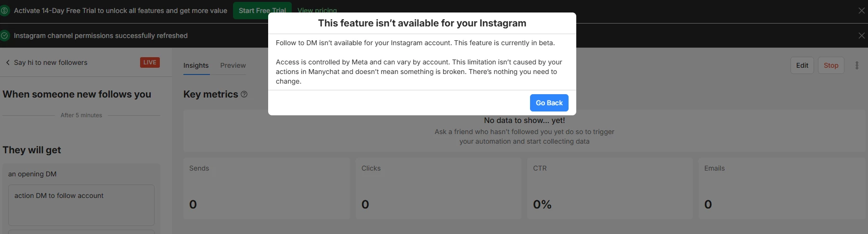868x234 pixels.
Task: Open the three-dot more options menu
Action: [856, 65]
